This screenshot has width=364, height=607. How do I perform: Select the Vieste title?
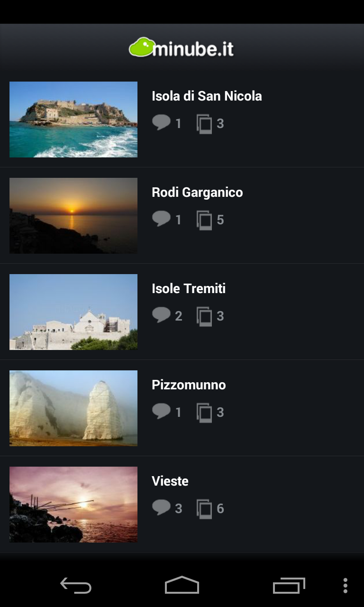click(170, 481)
